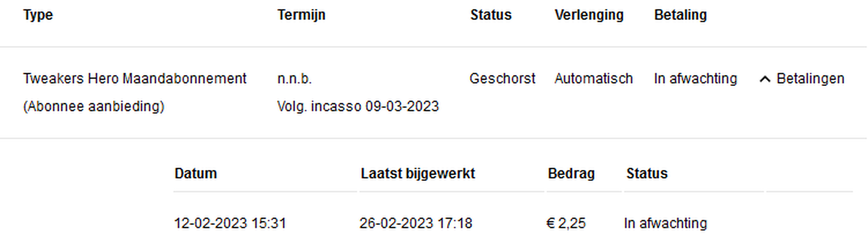Screen dimensions: 868x242
Task: Click the Automatisch renewal value
Action: (x=594, y=79)
